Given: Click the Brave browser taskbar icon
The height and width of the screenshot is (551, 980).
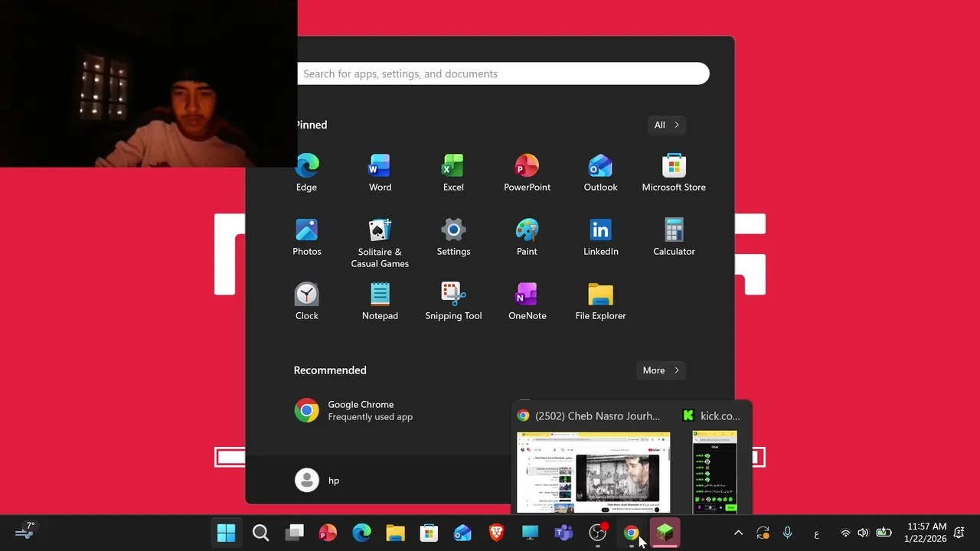Looking at the screenshot, I should 496,533.
